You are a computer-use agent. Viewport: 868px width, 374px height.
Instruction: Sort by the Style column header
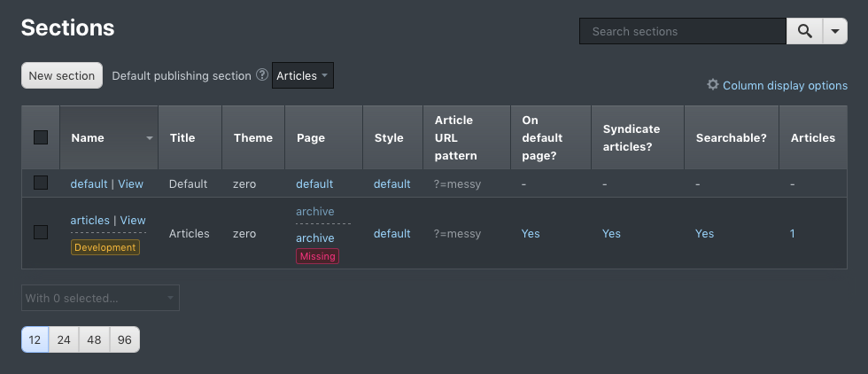coord(393,137)
